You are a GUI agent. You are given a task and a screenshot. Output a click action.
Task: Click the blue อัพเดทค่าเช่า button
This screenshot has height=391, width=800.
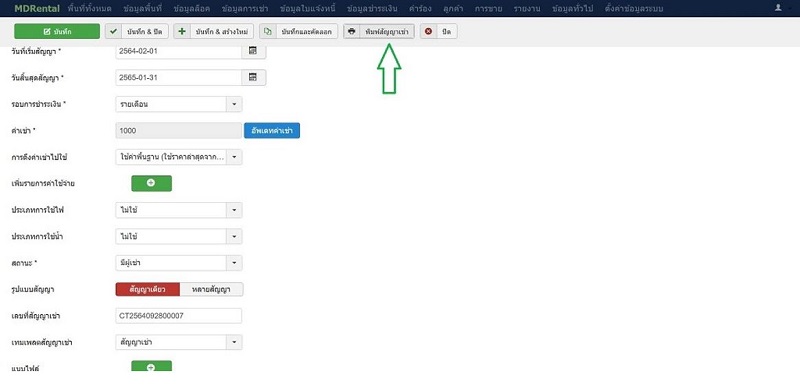pos(272,130)
